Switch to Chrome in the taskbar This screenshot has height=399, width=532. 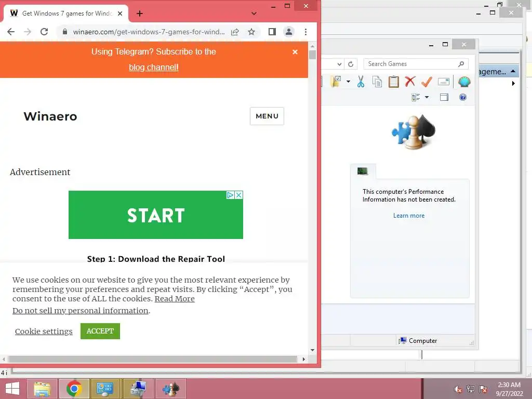pyautogui.click(x=74, y=389)
